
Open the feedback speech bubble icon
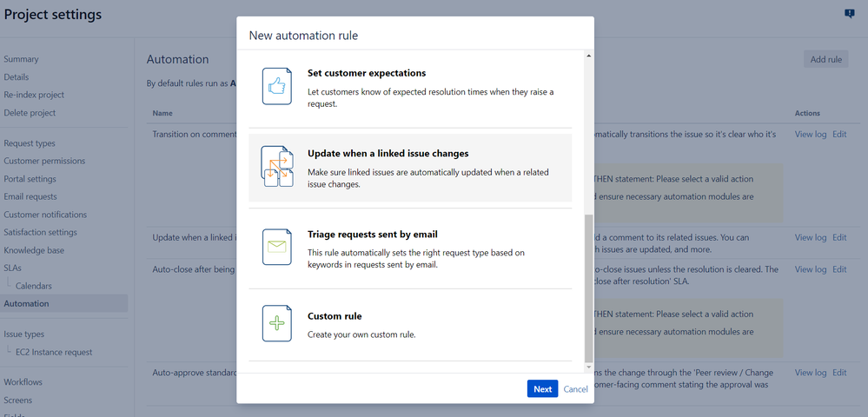(x=849, y=14)
